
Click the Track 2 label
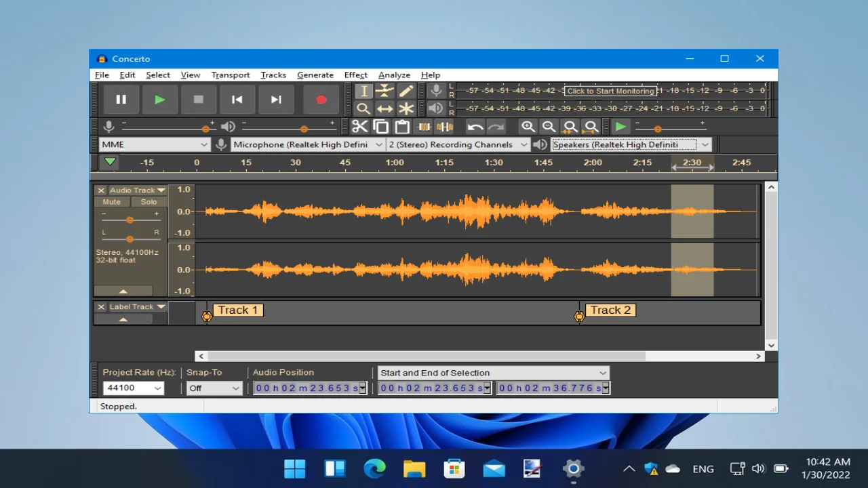610,310
